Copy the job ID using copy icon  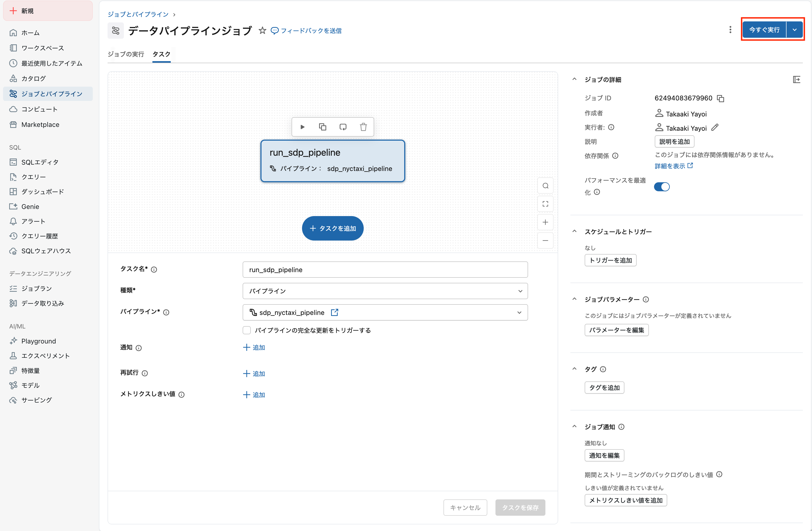click(x=721, y=98)
